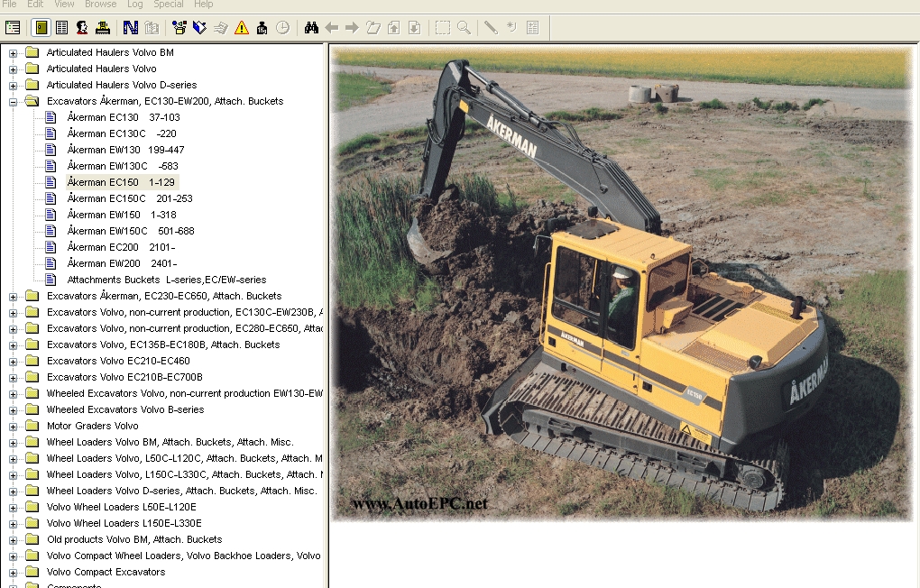Select Åkerman EC130 37-103 catalog
This screenshot has width=920, height=588.
tap(124, 117)
